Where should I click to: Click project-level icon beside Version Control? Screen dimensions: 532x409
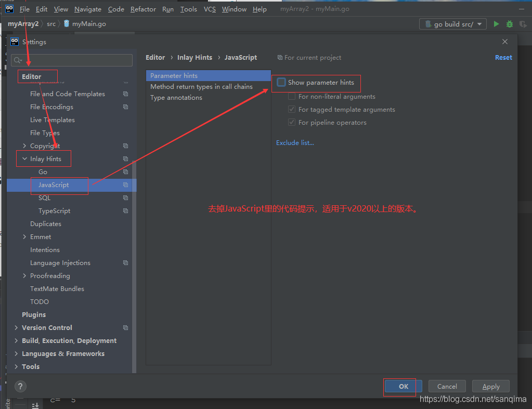125,328
